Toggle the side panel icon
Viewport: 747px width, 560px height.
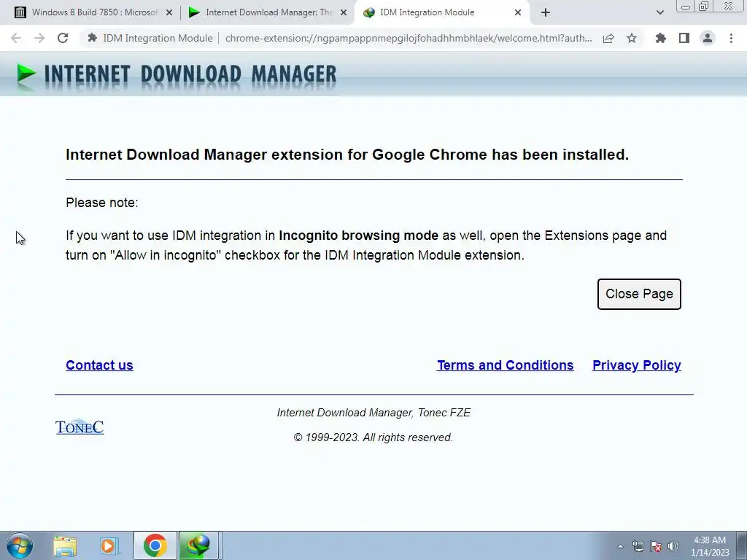684,38
